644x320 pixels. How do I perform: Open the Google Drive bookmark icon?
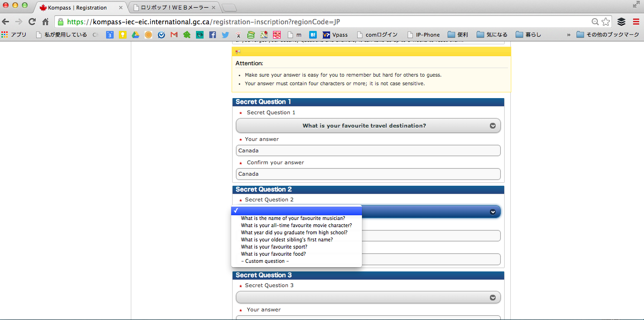pos(136,35)
